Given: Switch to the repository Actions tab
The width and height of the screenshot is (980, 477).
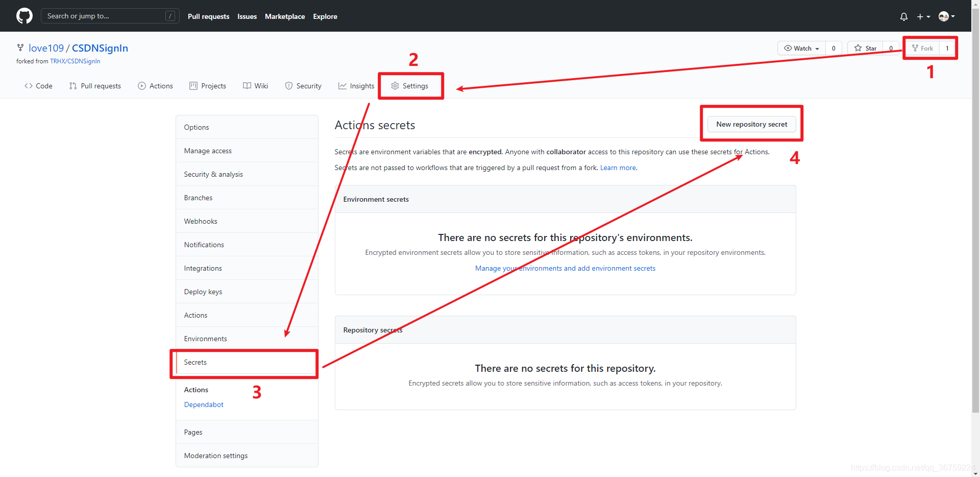Looking at the screenshot, I should coord(155,86).
